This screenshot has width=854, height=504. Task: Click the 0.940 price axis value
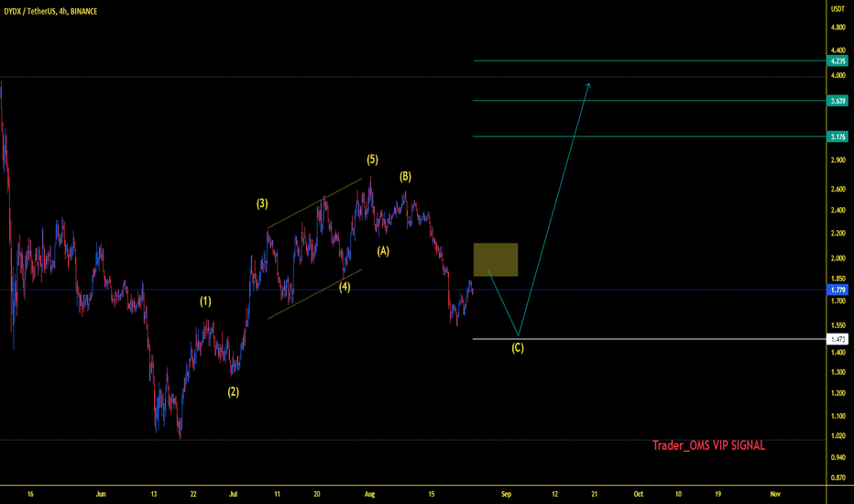pyautogui.click(x=838, y=457)
